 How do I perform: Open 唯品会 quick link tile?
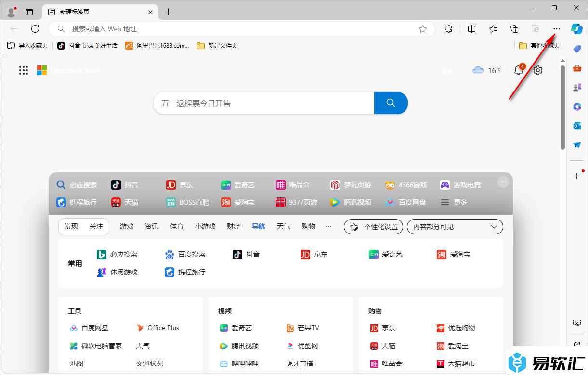[x=292, y=185]
